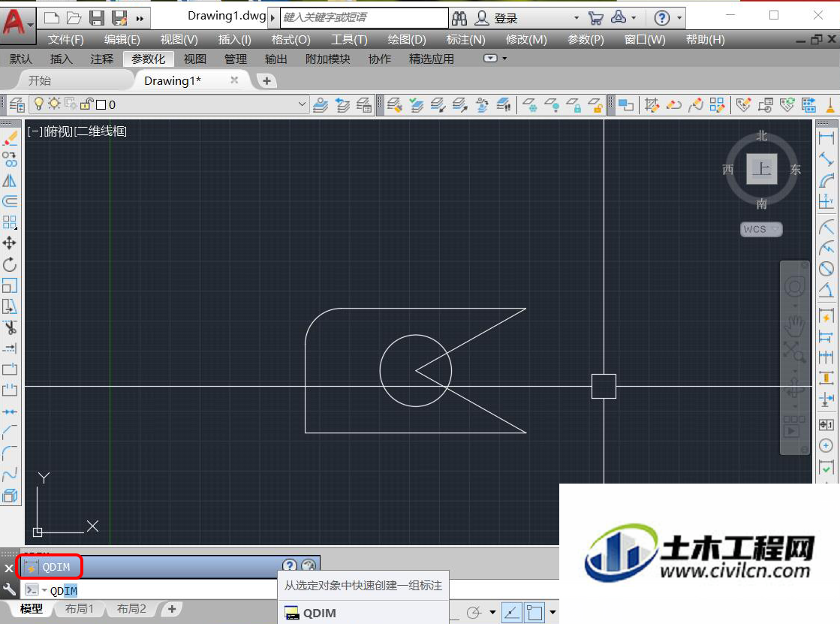Click the Layer Freeze snowflake icon
840x624 pixels.
click(531, 104)
